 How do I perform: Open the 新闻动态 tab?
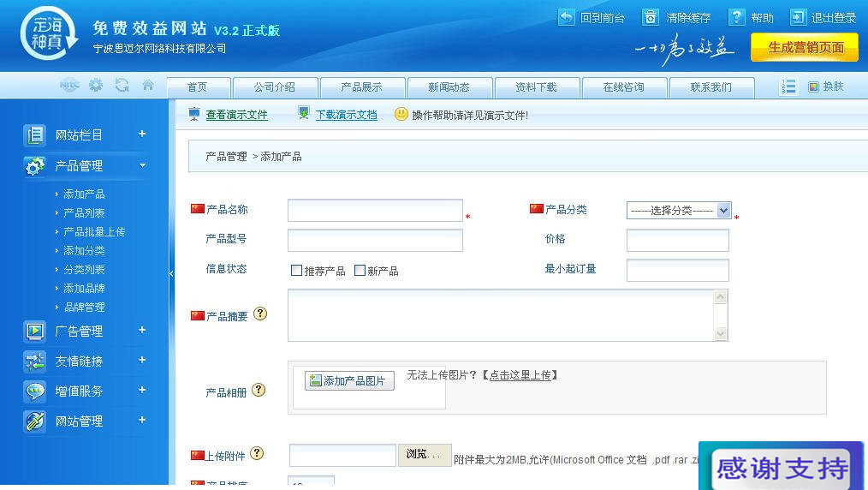(449, 87)
